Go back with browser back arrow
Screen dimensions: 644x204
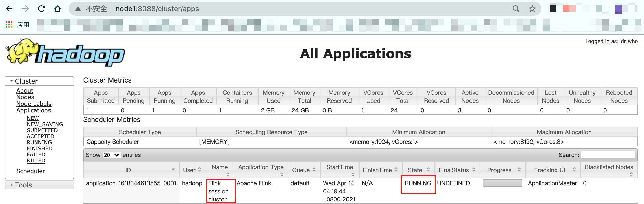9,9
